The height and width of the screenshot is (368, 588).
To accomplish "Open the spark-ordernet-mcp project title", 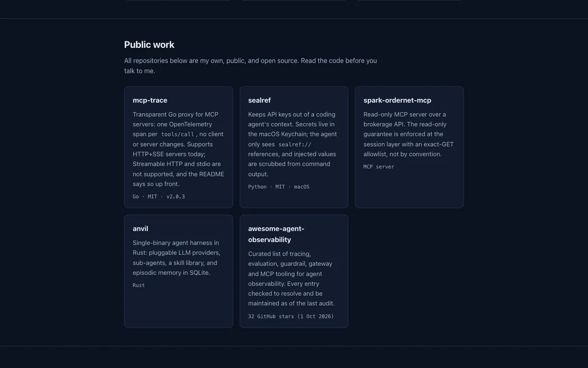I will [x=397, y=100].
